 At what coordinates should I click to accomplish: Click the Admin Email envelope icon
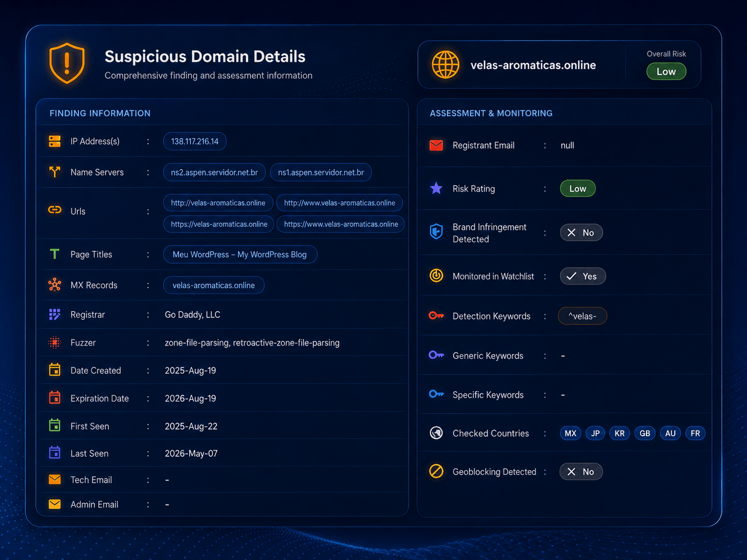coord(55,504)
